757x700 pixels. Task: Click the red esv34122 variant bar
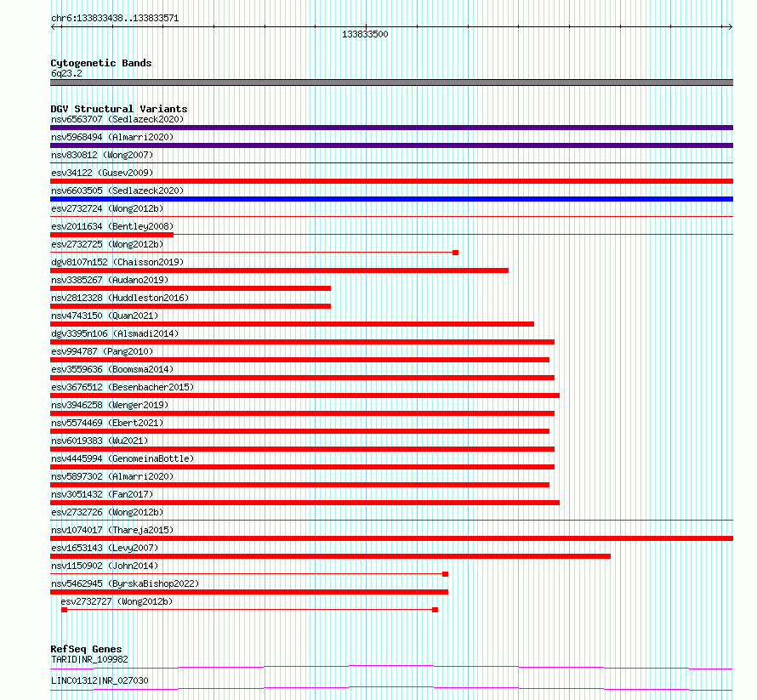[x=391, y=181]
